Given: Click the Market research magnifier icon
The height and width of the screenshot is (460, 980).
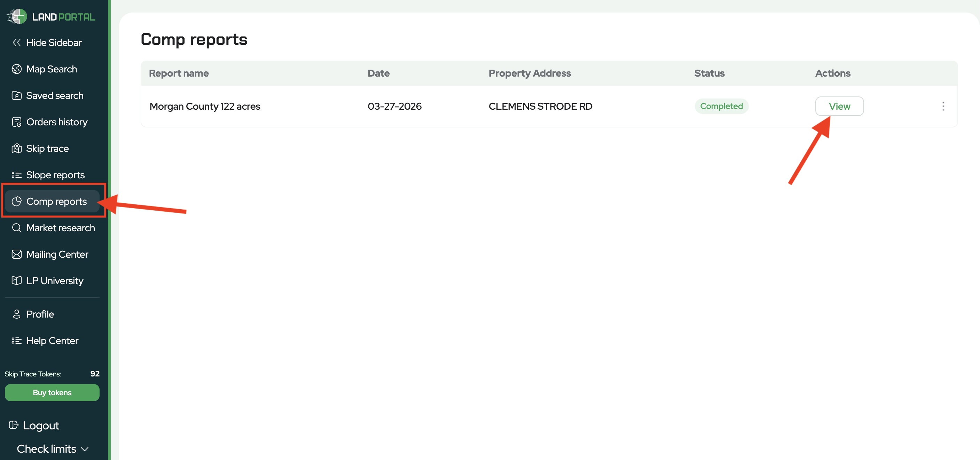Looking at the screenshot, I should (x=16, y=228).
